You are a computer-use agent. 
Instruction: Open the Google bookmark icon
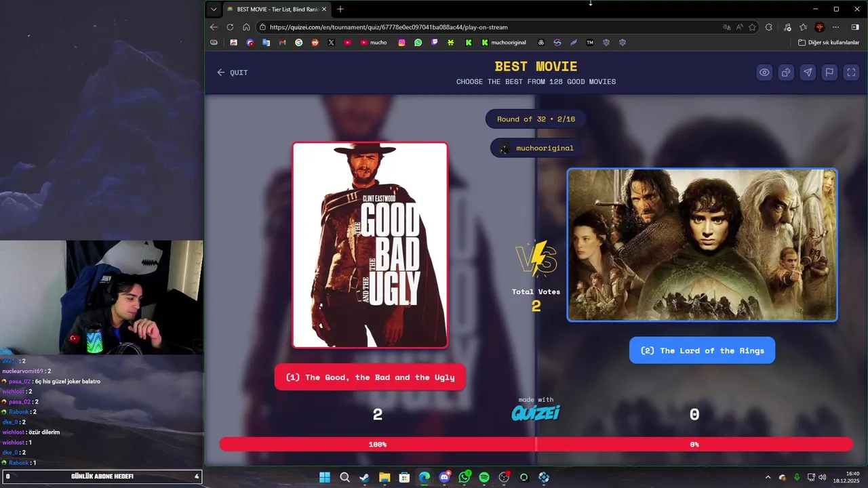pyautogui.click(x=299, y=42)
